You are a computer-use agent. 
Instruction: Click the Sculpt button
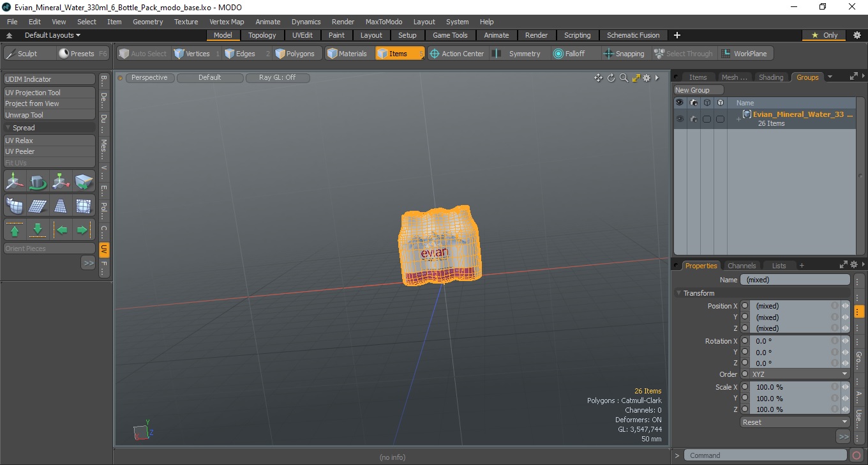pos(28,54)
